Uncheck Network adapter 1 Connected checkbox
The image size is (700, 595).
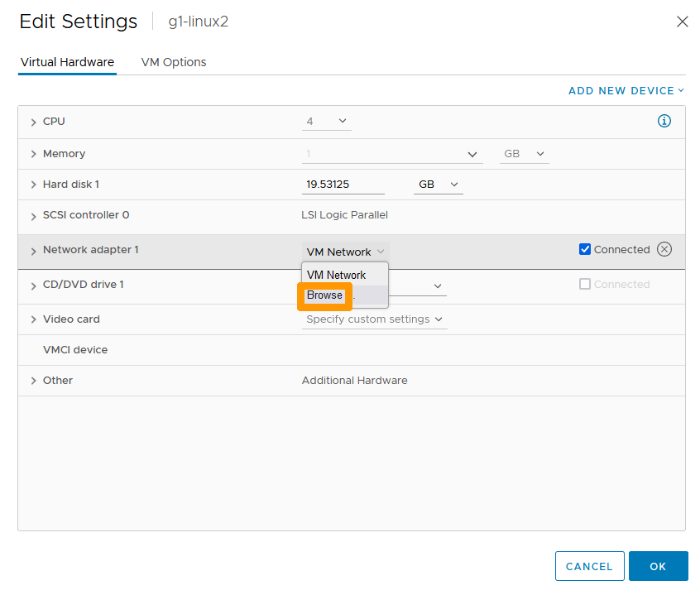585,249
